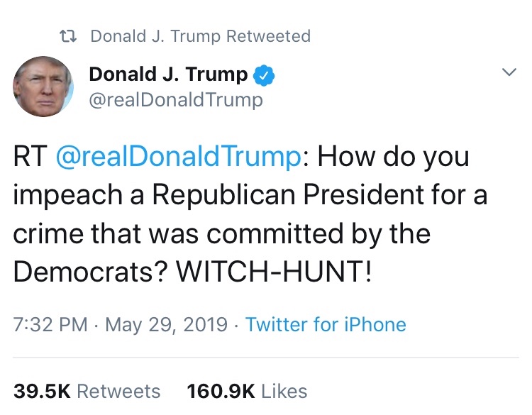Open the 'Donald J. Trump Retweeted' label
The height and width of the screenshot is (415, 532).
point(200,36)
